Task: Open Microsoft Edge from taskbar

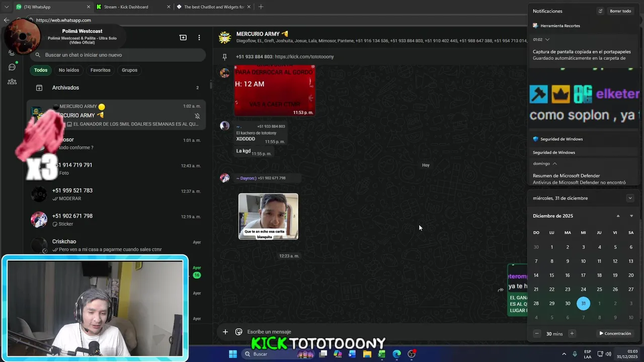Action: click(x=396, y=354)
